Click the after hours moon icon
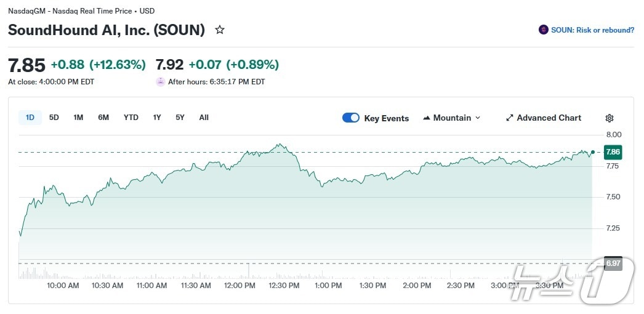Viewport: 644px width, 314px height. pos(161,81)
